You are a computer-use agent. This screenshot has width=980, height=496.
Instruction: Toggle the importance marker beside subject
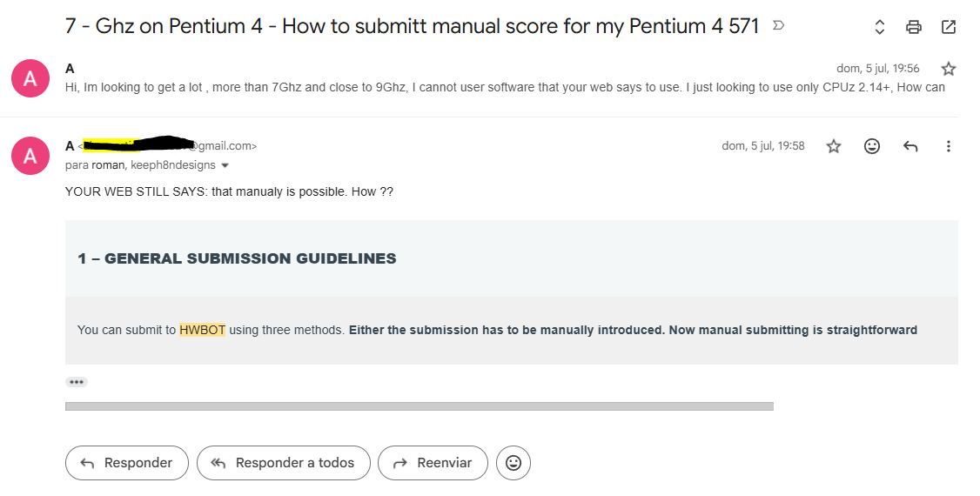[x=778, y=25]
